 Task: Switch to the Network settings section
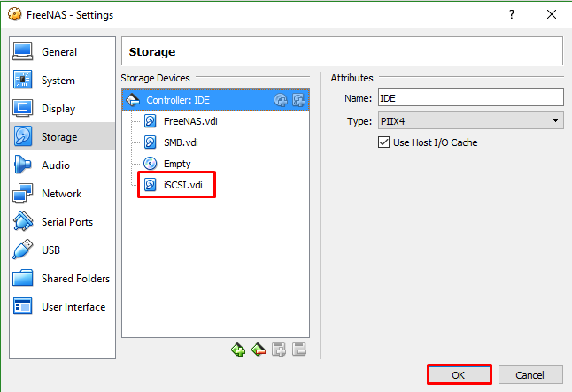click(61, 194)
